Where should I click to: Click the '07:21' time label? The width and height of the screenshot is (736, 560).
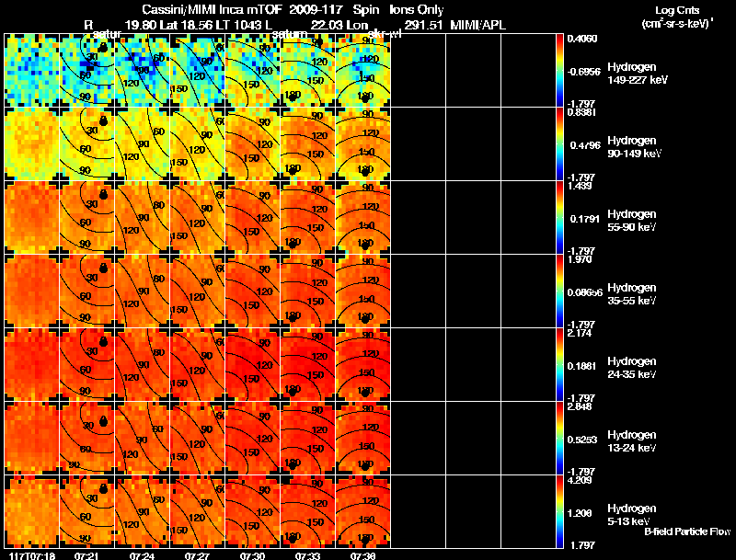pos(86,556)
